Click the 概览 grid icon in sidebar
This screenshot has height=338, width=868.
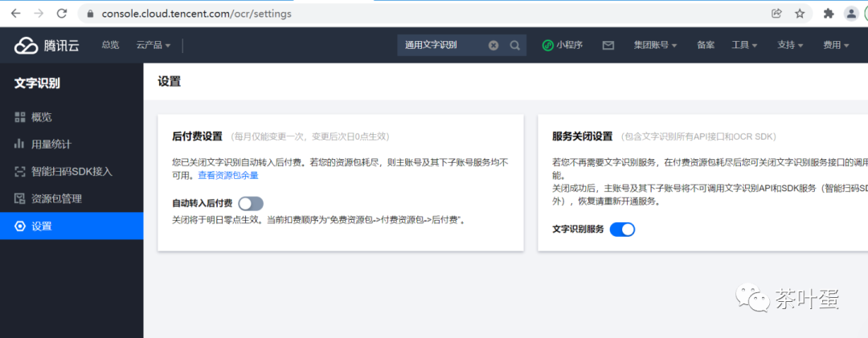tap(20, 116)
